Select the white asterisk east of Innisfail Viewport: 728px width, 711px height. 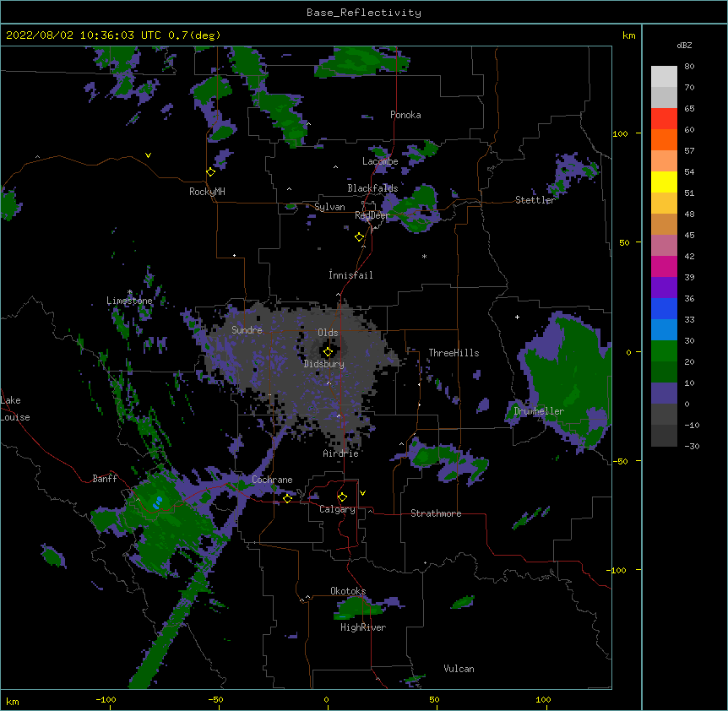[x=424, y=256]
